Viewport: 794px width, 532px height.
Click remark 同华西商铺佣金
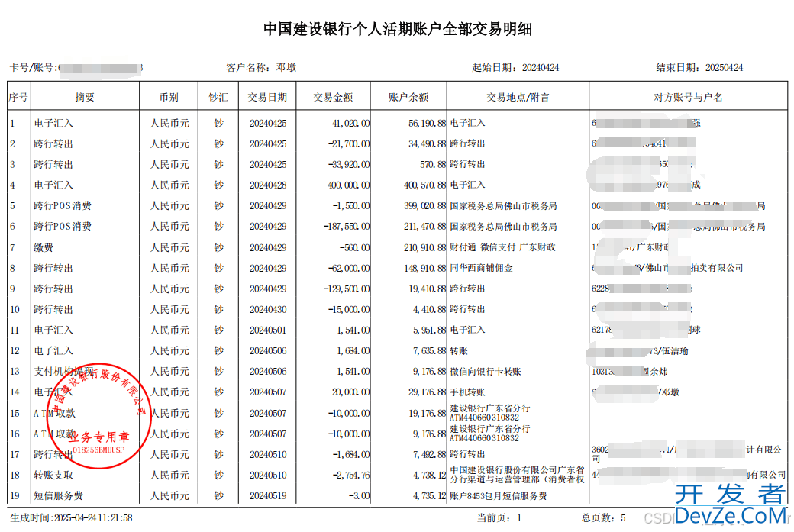[x=481, y=268]
